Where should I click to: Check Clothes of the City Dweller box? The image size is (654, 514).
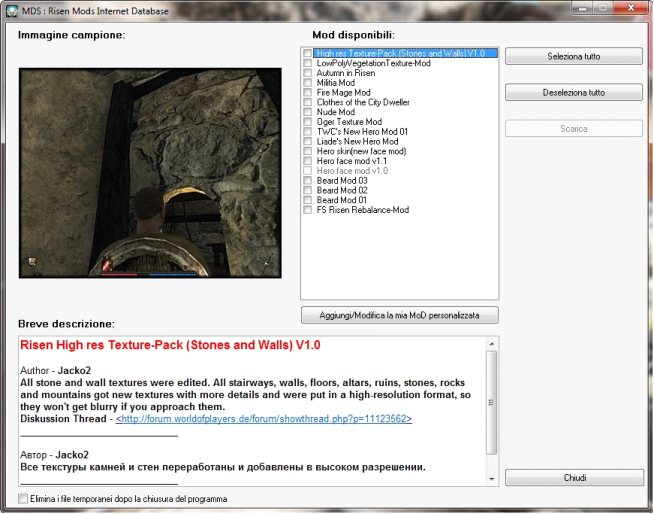pyautogui.click(x=307, y=102)
